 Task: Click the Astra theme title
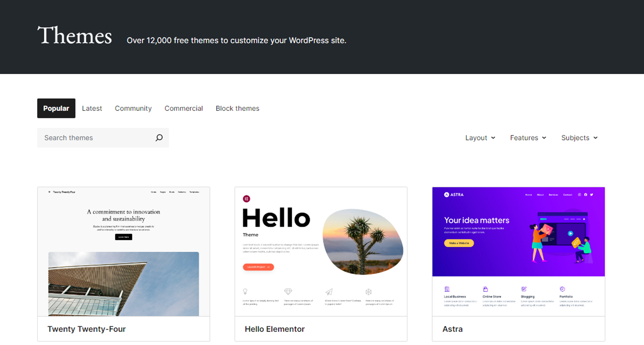[x=452, y=329]
